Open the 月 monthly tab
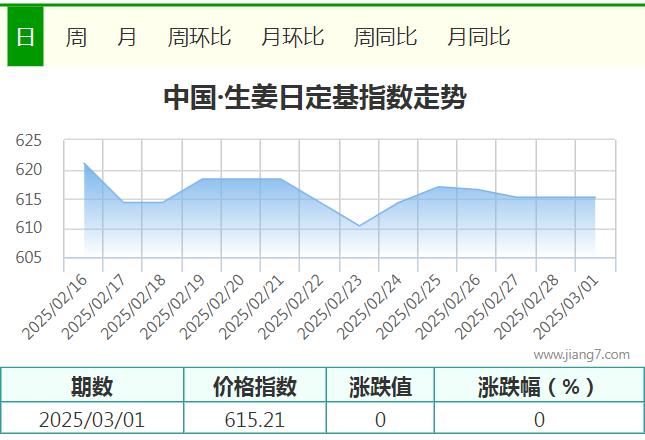 click(127, 37)
